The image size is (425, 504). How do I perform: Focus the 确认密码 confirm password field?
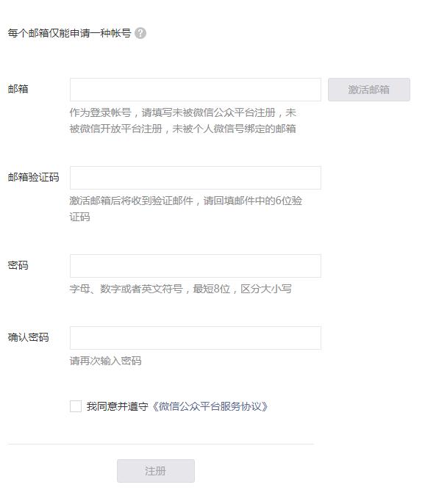click(x=196, y=338)
